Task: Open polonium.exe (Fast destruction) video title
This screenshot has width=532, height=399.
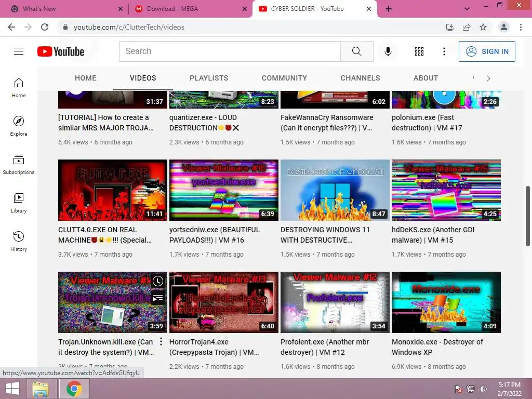Action: pyautogui.click(x=427, y=123)
